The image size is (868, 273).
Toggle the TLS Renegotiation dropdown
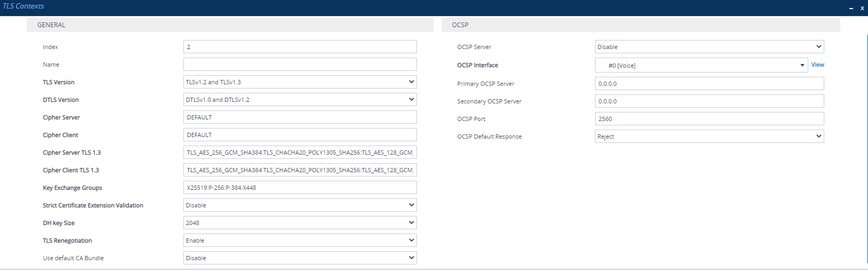coord(300,240)
